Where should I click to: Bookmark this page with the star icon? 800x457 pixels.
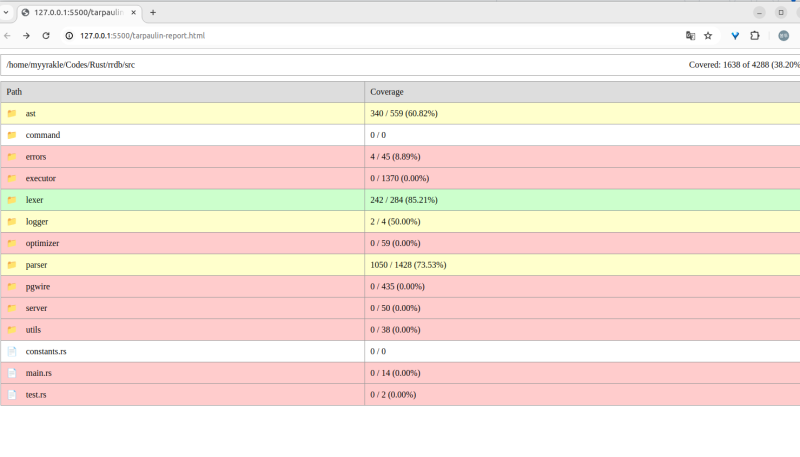708,35
